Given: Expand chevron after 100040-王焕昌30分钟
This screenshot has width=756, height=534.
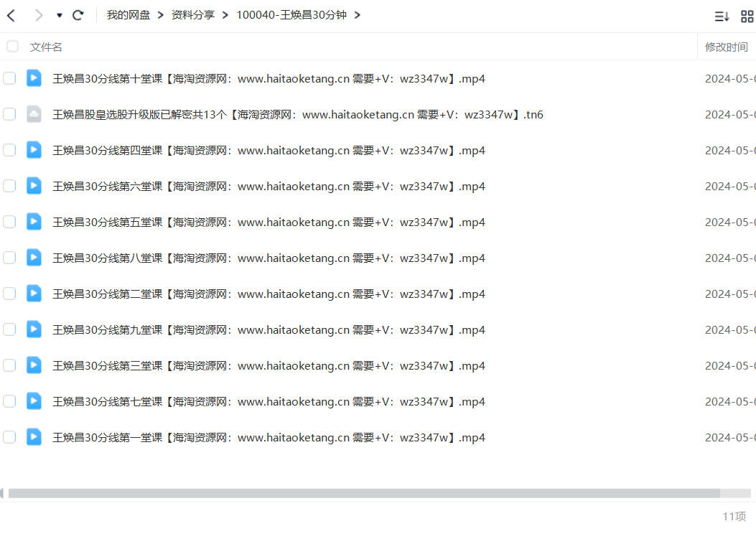Looking at the screenshot, I should [358, 15].
